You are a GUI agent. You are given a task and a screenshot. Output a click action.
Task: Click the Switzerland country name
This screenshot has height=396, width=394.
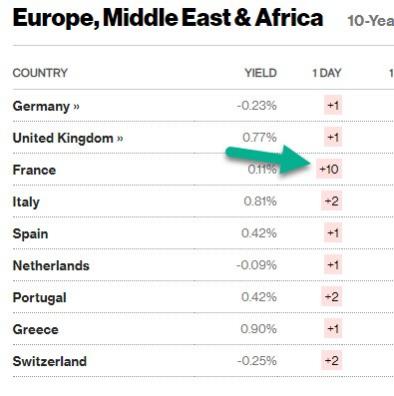click(x=50, y=361)
